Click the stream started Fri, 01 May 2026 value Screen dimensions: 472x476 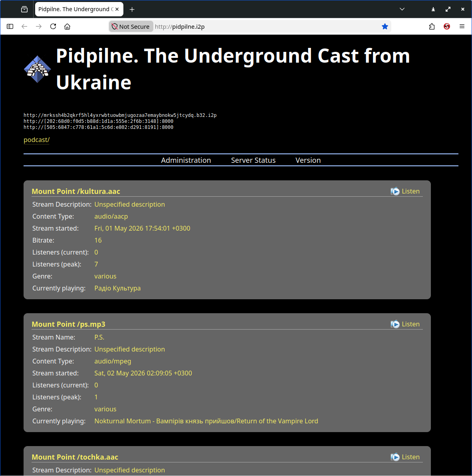point(142,228)
